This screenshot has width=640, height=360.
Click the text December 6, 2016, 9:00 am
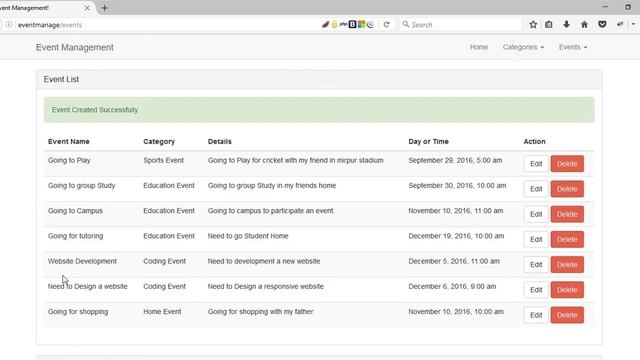coord(452,287)
